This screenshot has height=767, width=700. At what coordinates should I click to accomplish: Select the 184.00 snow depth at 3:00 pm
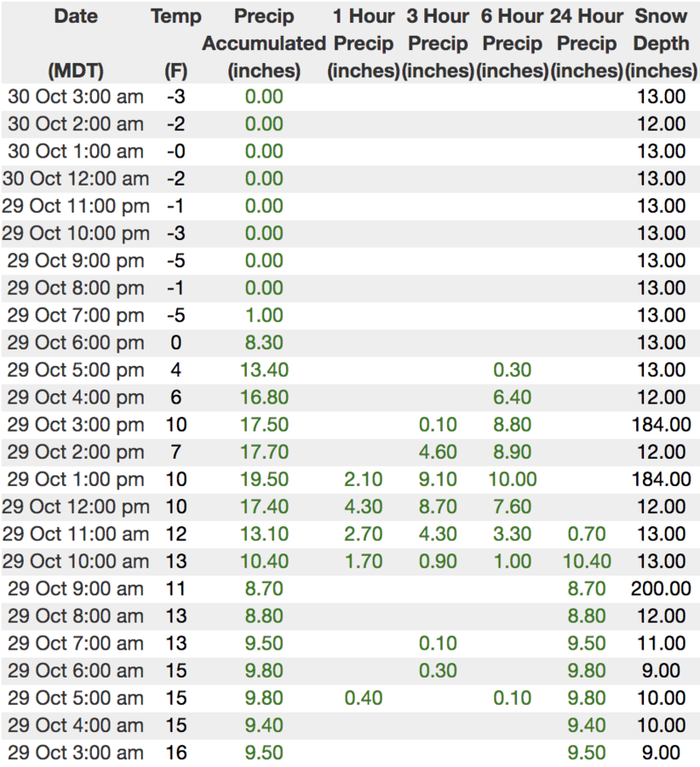point(661,424)
